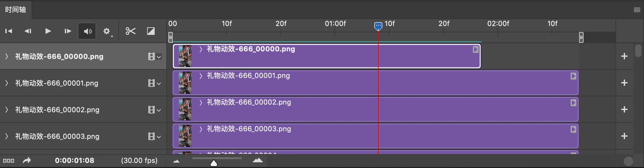
Task: Open filmstrip menu for 礼物动效-666_00001.png track
Action: coord(154,83)
